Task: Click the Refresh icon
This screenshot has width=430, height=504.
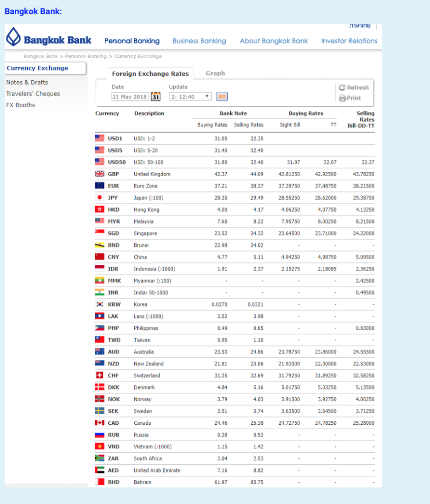Action: 342,88
